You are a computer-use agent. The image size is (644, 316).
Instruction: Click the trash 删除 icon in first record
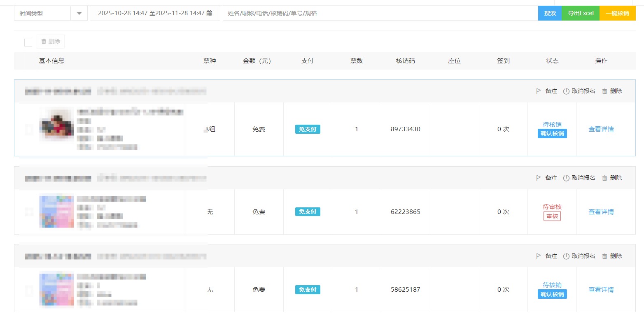coord(604,91)
